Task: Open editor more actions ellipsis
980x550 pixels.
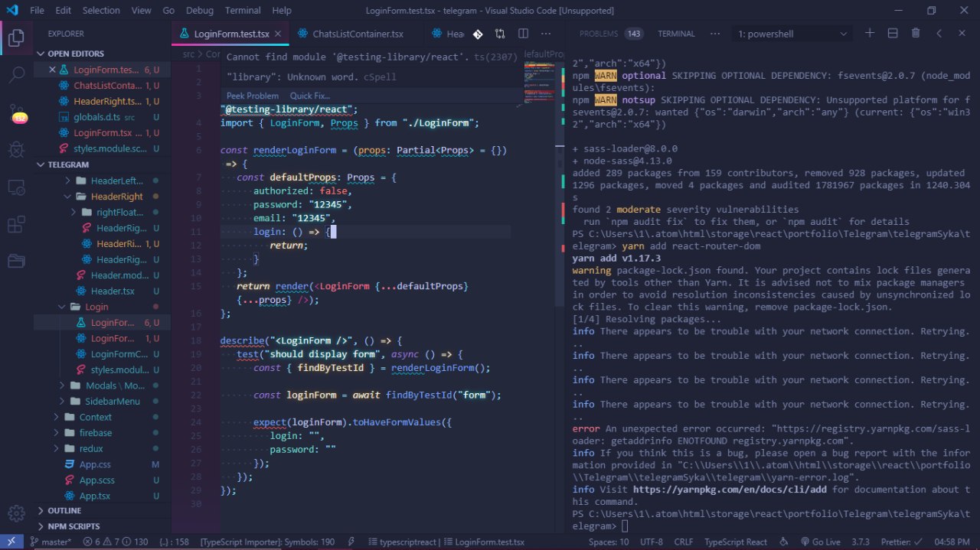Action: coord(546,34)
